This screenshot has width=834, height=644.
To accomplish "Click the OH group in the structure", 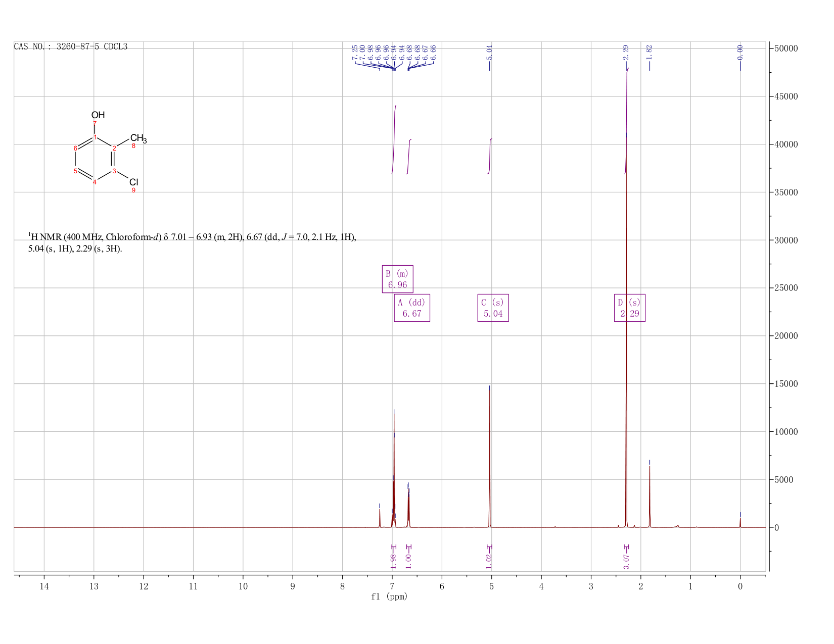I will click(98, 115).
